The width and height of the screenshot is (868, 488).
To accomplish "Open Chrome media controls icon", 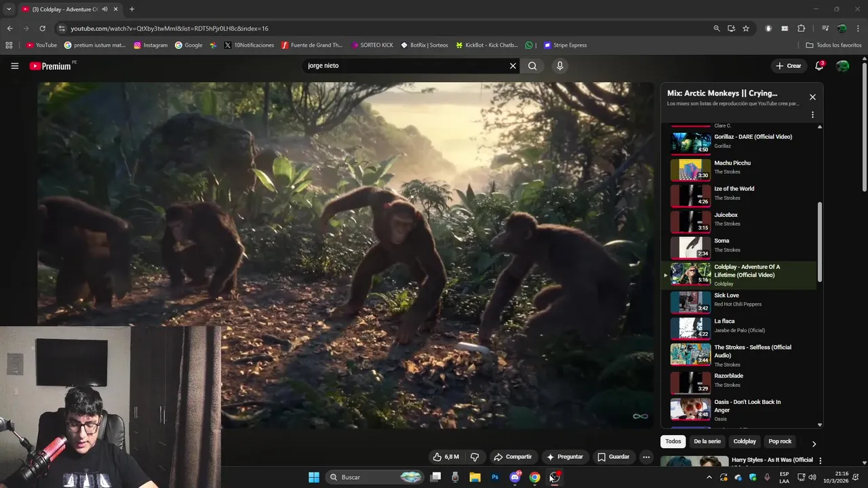I will coord(825,28).
